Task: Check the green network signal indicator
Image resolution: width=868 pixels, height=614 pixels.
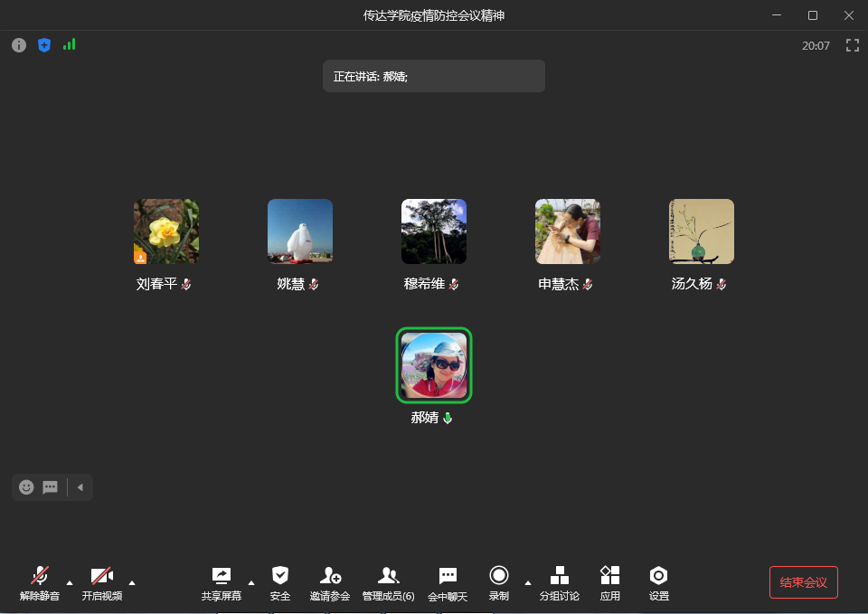Action: tap(70, 44)
